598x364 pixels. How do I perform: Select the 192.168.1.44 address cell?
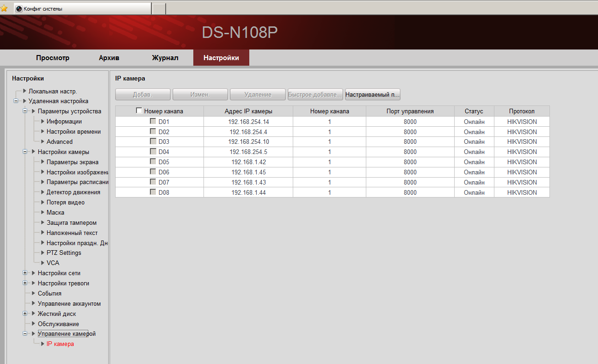tap(248, 192)
